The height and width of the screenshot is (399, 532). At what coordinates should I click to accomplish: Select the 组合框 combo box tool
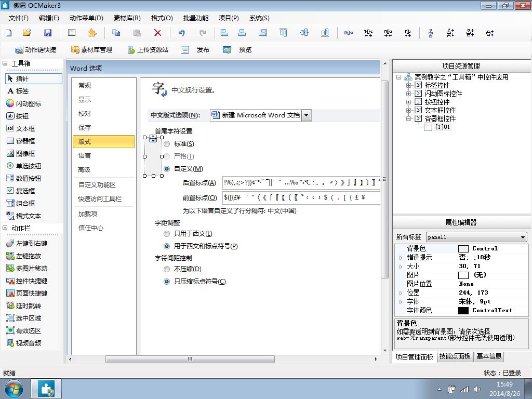(x=21, y=204)
